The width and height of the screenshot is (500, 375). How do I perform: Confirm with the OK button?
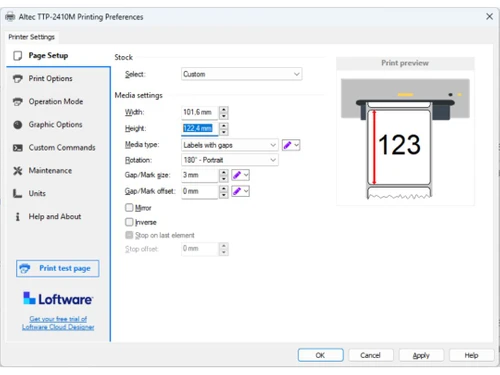(321, 355)
